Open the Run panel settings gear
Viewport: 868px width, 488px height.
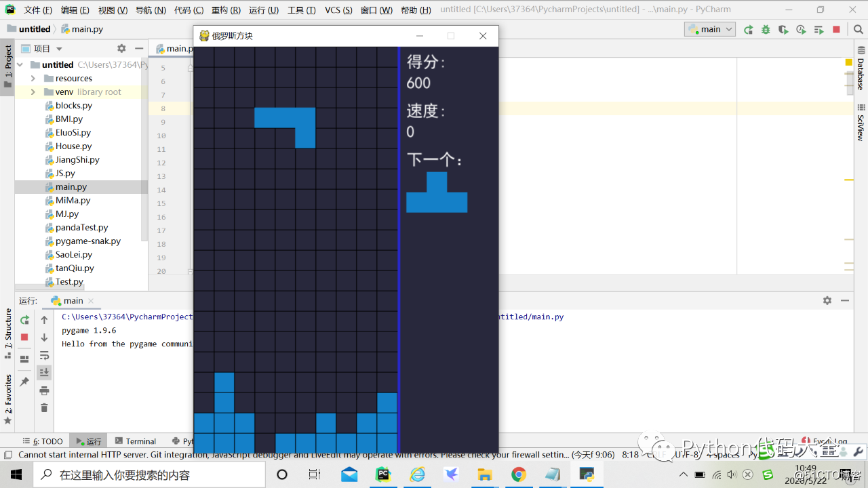(827, 300)
